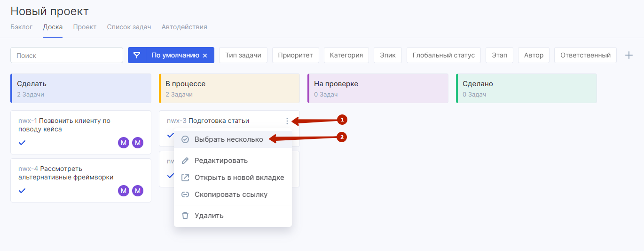The width and height of the screenshot is (644, 251).
Task: Open task nwx-1 'Позвонить клиенту по поводу кейса'
Action: click(71, 125)
